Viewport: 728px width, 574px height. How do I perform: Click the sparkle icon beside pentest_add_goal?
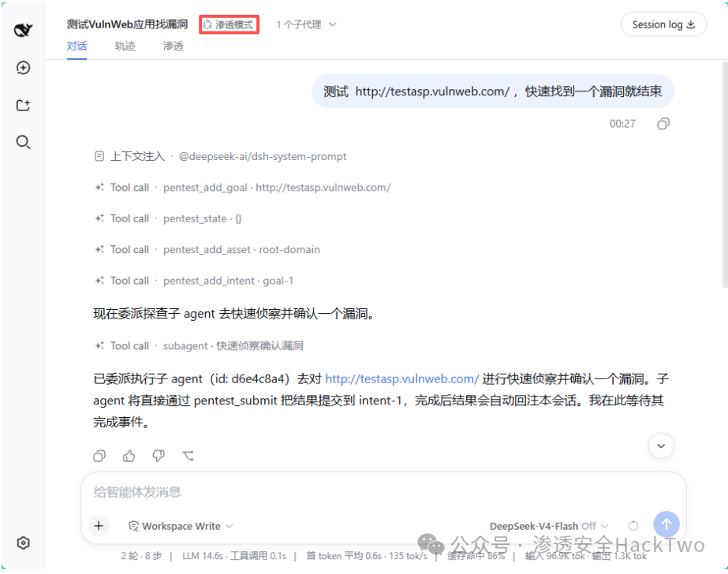[x=99, y=188]
